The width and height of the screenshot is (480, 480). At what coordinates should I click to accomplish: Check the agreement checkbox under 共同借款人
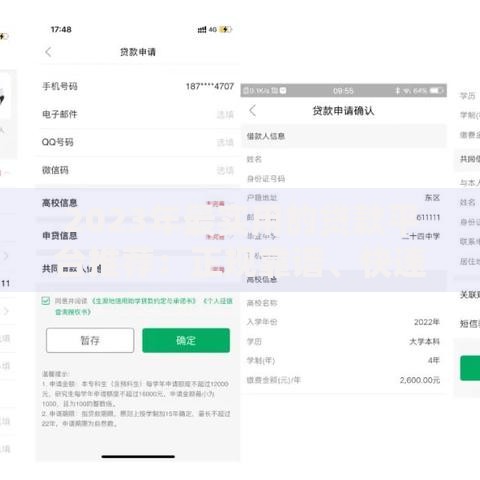click(x=46, y=301)
